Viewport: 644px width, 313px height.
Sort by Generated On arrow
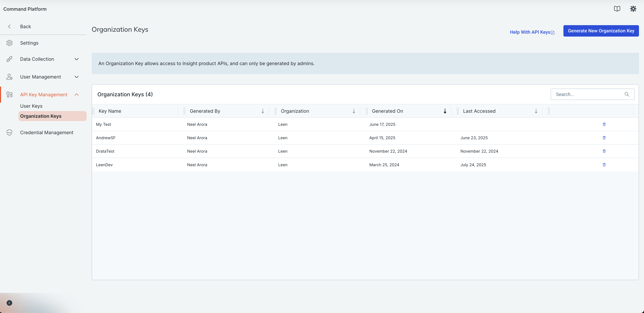pyautogui.click(x=445, y=111)
